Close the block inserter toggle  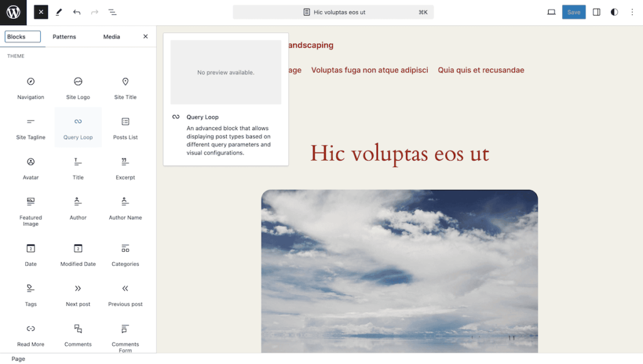coord(41,12)
